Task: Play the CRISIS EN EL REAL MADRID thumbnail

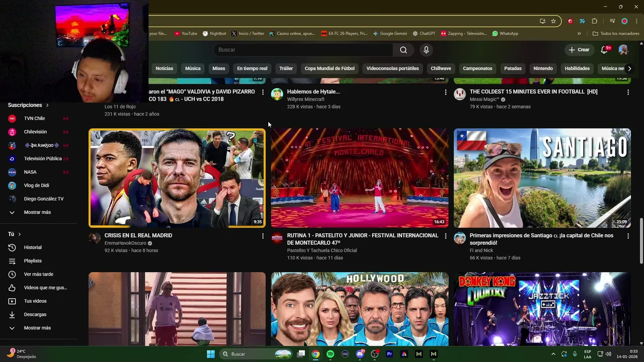Action: tap(177, 178)
